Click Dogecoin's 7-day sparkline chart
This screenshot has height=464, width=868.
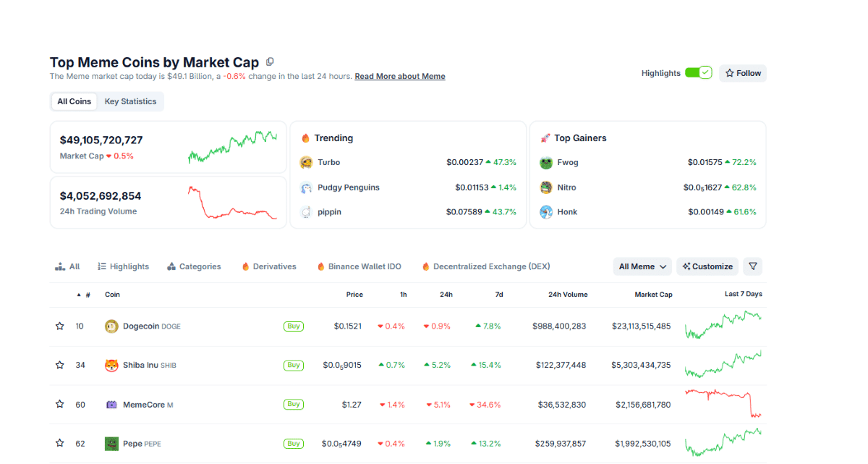point(723,326)
